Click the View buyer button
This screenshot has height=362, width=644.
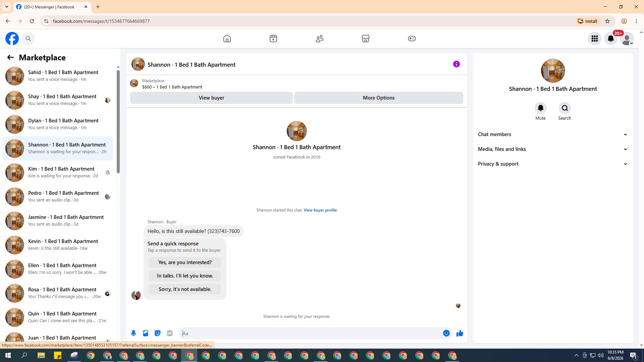coord(211,98)
